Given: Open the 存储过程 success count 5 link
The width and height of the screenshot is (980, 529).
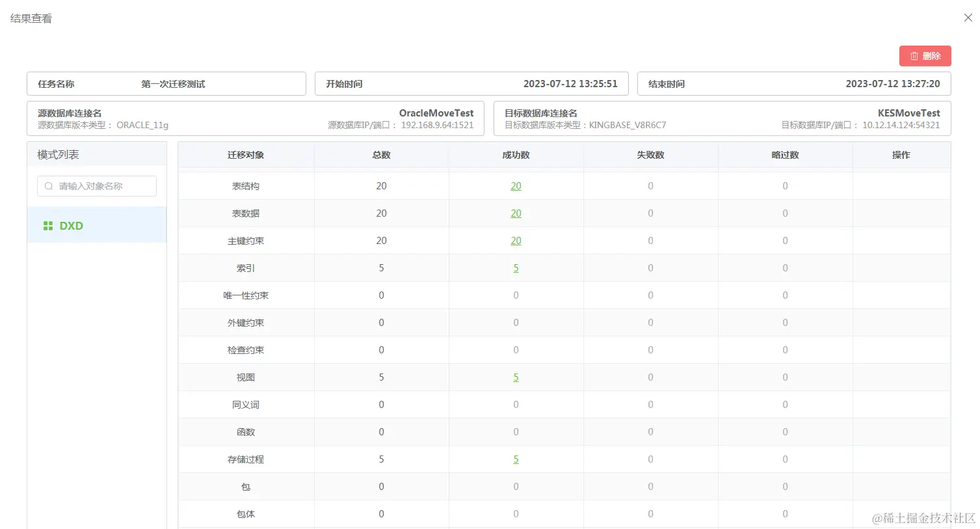Looking at the screenshot, I should click(516, 459).
